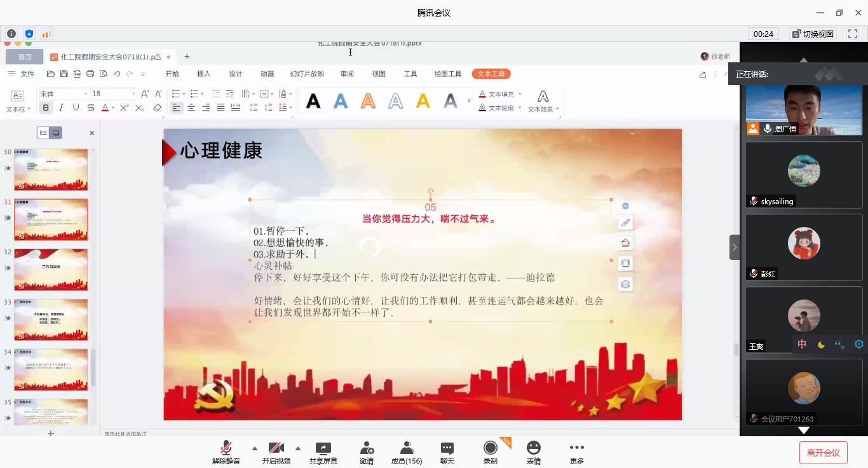Click the meeting info icon at top-left
This screenshot has height=468, width=868.
(x=11, y=34)
